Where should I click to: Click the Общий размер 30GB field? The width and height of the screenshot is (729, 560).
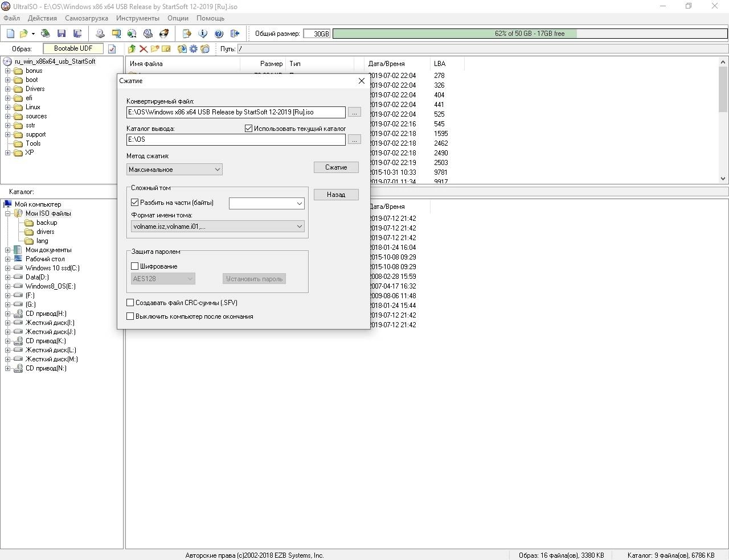click(x=317, y=34)
